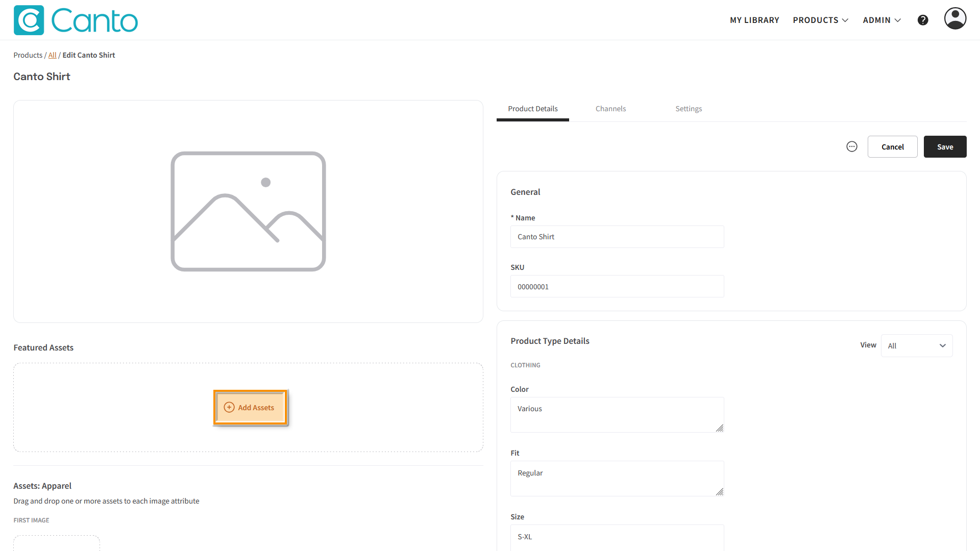The width and height of the screenshot is (980, 551).
Task: Switch to the Channels tab
Action: tap(610, 109)
